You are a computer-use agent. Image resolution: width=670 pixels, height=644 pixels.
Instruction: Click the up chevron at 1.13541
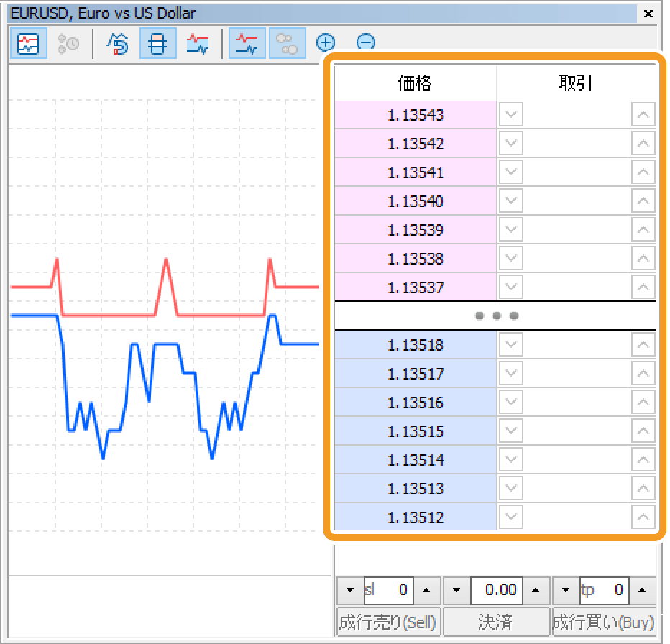[643, 172]
